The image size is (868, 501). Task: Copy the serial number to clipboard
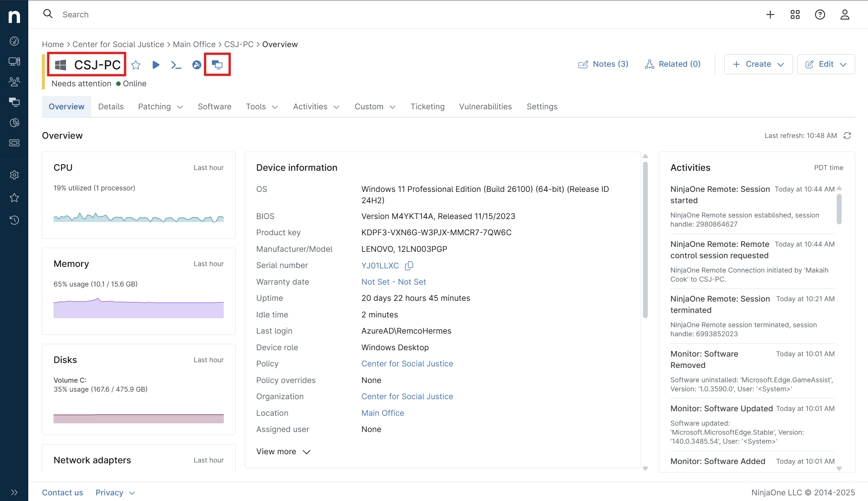tap(409, 265)
